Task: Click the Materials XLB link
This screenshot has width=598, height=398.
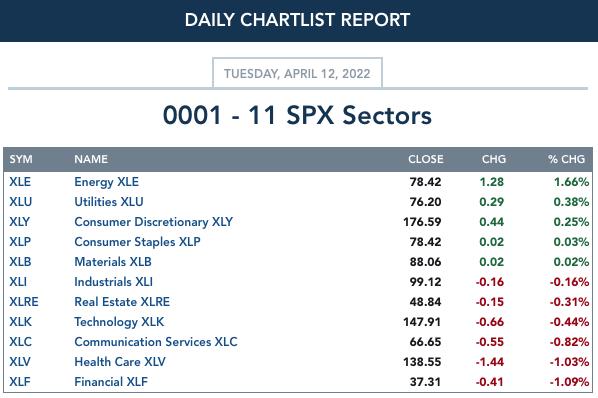Action: 113,262
